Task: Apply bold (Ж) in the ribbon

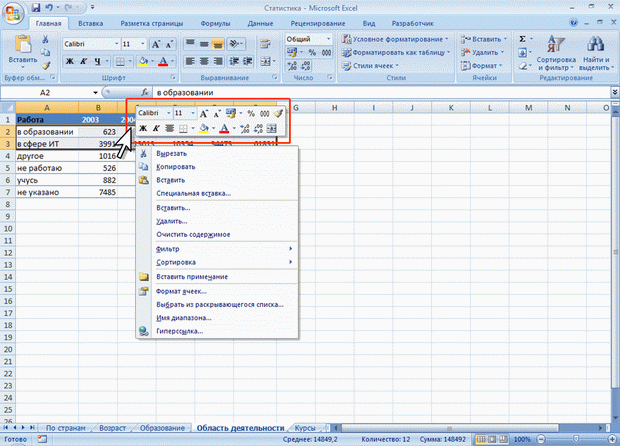Action: pyautogui.click(x=70, y=61)
